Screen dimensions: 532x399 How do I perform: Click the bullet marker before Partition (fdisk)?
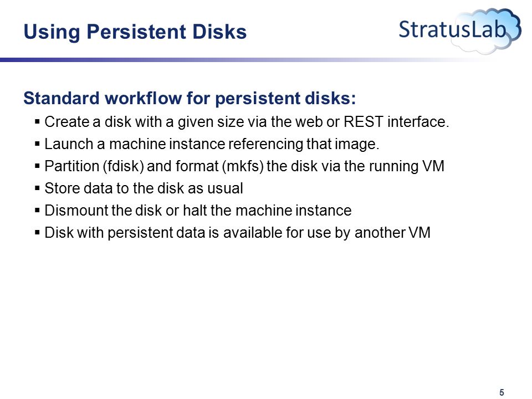tap(37, 166)
